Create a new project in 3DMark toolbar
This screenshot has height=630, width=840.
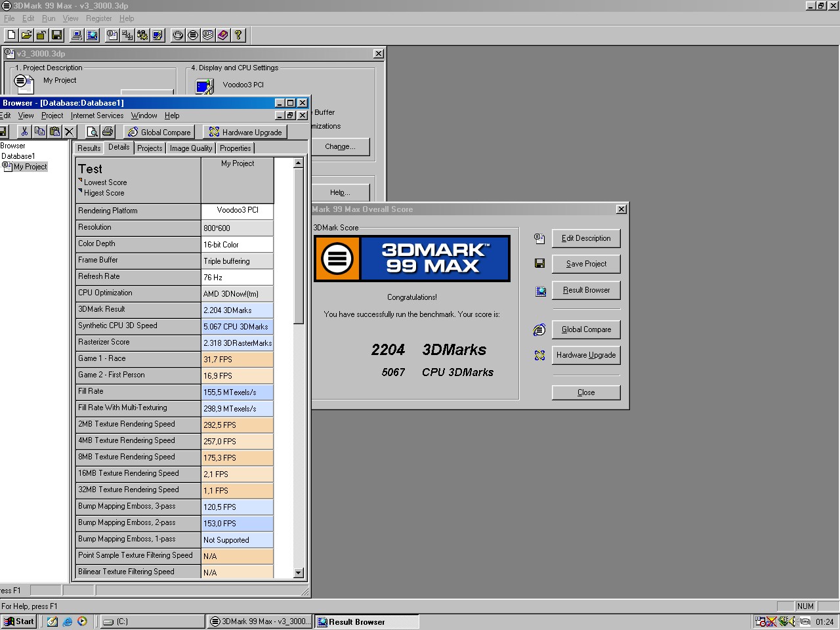11,35
